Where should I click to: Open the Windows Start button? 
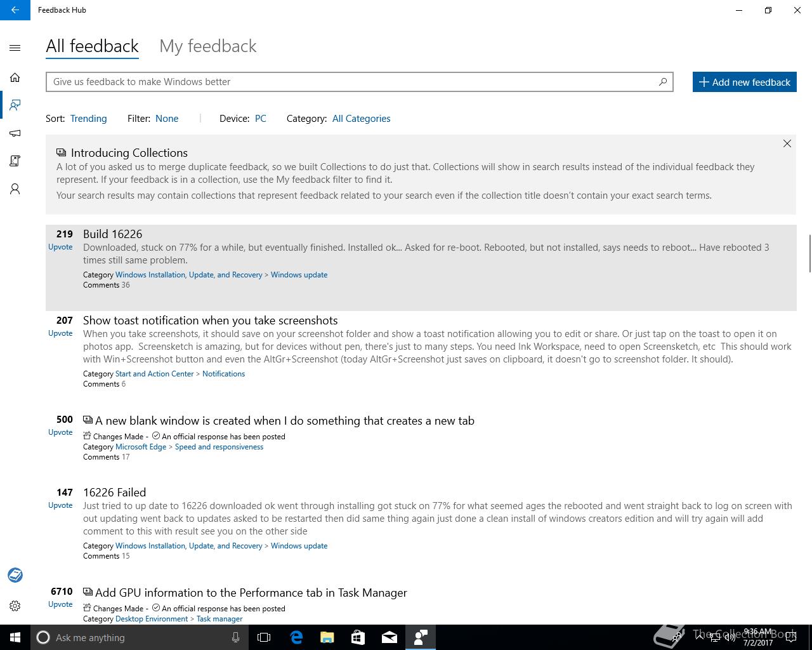point(15,637)
